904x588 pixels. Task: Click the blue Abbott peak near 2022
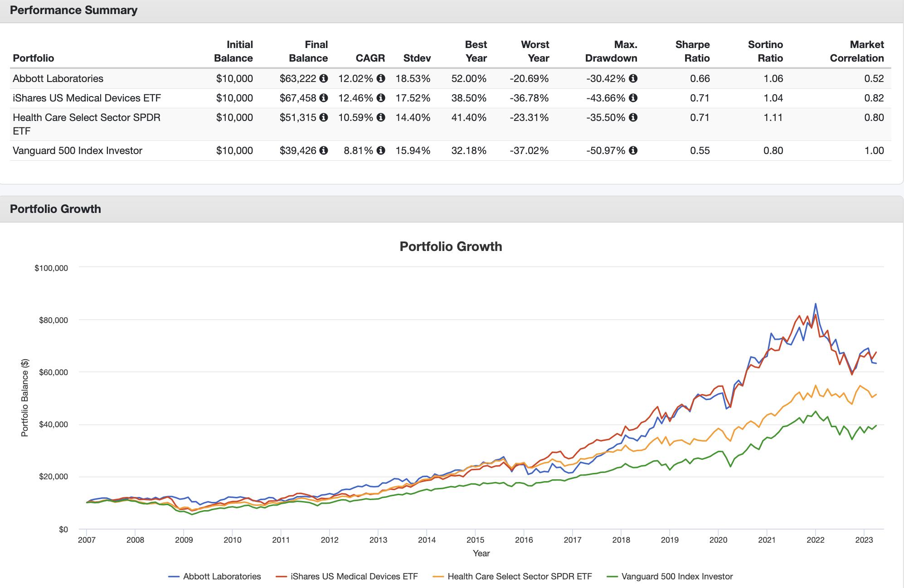coord(816,304)
